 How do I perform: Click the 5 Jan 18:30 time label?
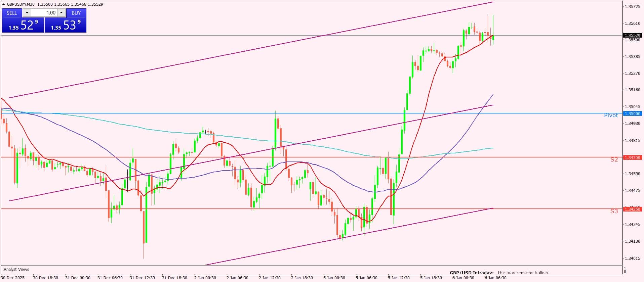[x=431, y=278]
